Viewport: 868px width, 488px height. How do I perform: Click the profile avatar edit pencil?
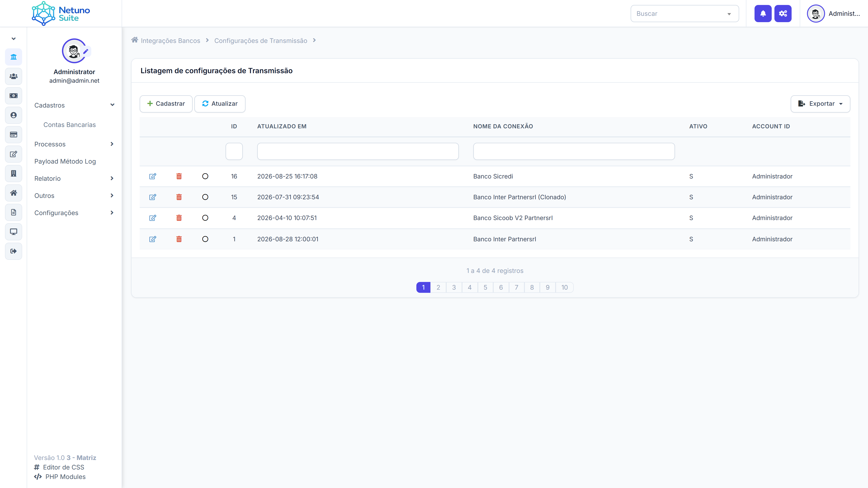click(x=86, y=51)
